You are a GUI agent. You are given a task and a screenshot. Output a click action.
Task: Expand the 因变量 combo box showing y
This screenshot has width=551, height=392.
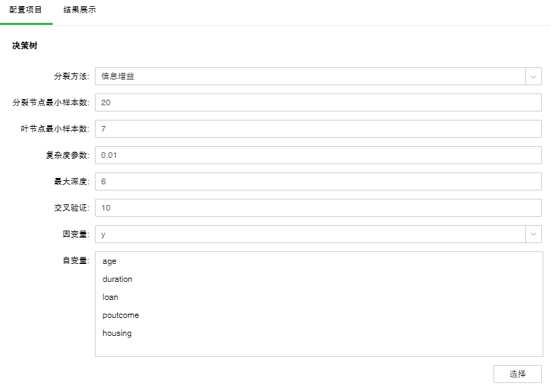[x=310, y=234]
